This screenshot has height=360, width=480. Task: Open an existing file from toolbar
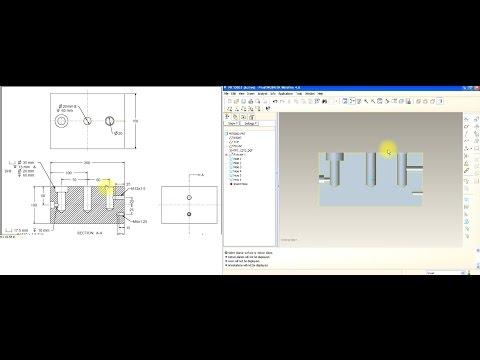(x=236, y=101)
